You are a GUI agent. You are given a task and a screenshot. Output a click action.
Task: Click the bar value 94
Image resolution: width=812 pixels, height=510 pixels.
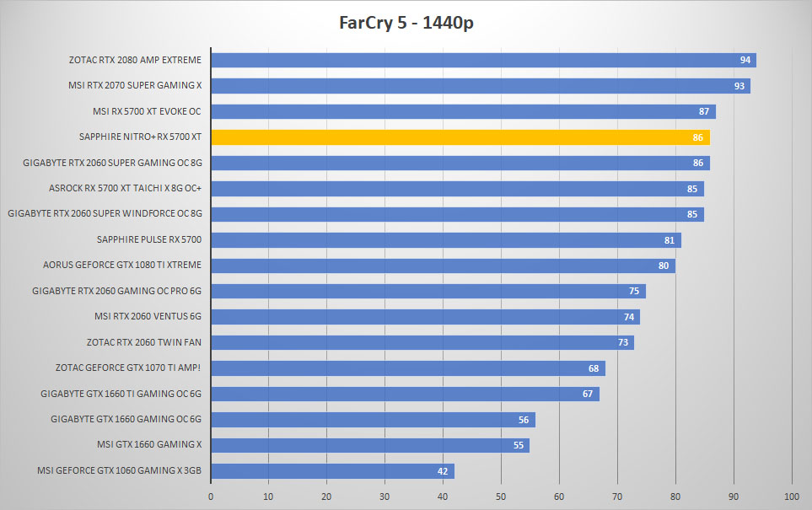click(x=745, y=60)
